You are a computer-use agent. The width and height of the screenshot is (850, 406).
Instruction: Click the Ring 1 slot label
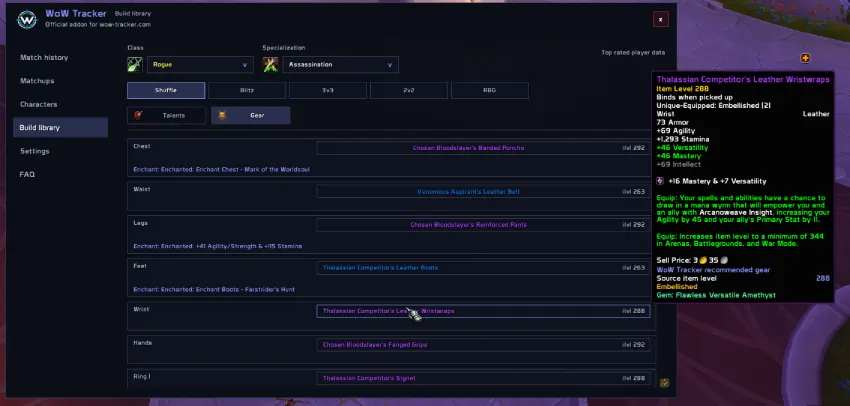(x=142, y=376)
